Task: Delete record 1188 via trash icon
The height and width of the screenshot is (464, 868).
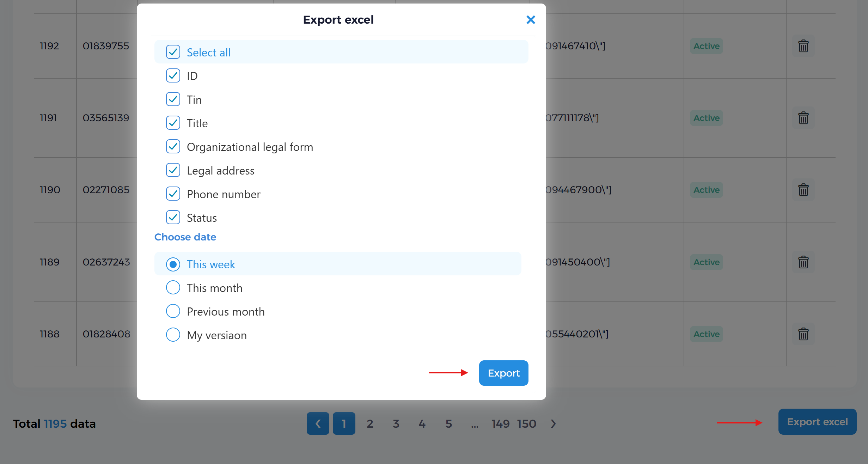Action: click(x=803, y=334)
